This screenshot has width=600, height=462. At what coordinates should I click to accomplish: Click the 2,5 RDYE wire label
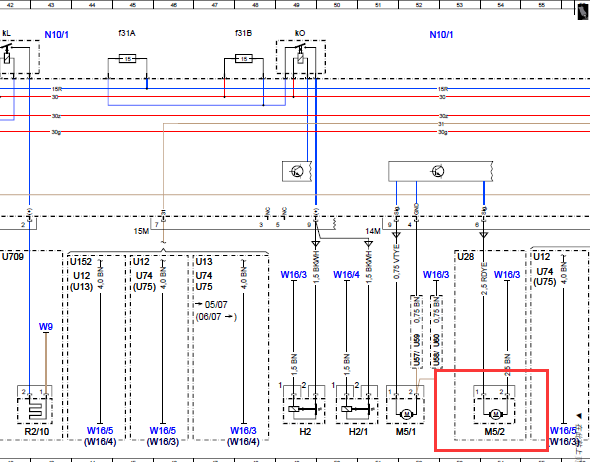point(484,279)
